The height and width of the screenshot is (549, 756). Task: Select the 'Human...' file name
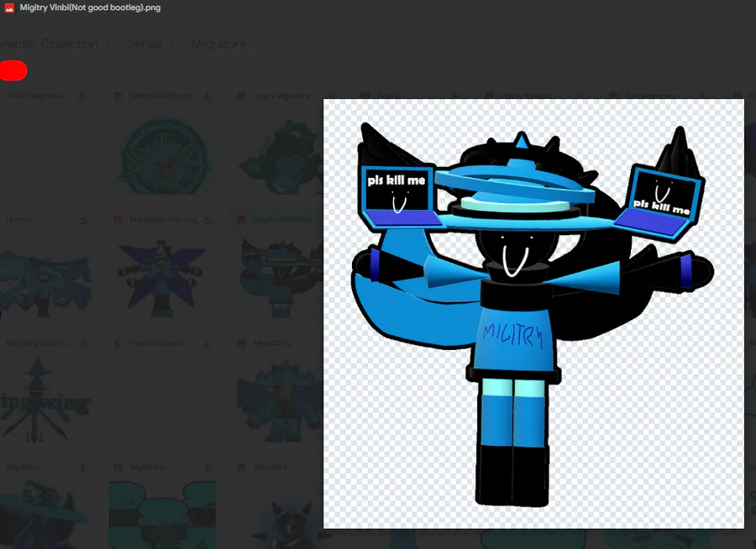coord(21,219)
